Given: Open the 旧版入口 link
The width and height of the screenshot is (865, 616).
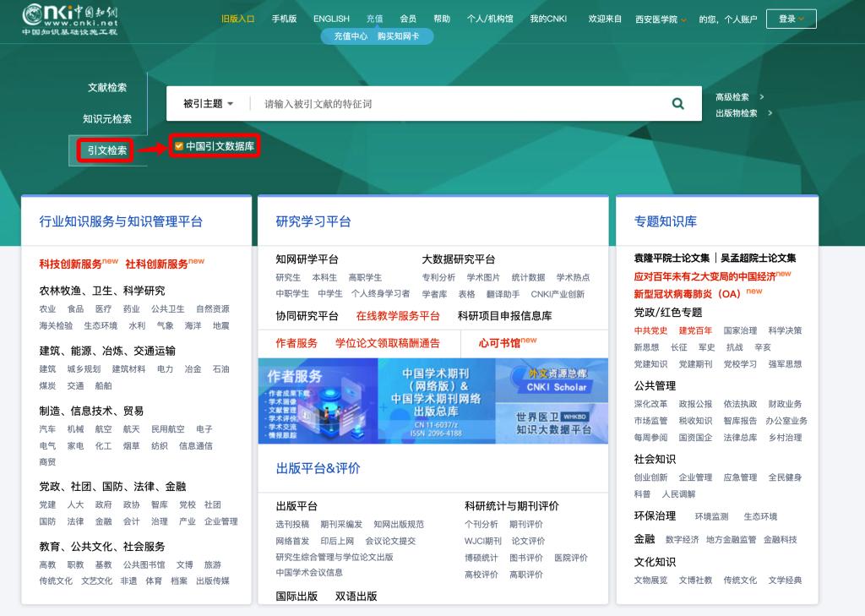Looking at the screenshot, I should click(237, 19).
